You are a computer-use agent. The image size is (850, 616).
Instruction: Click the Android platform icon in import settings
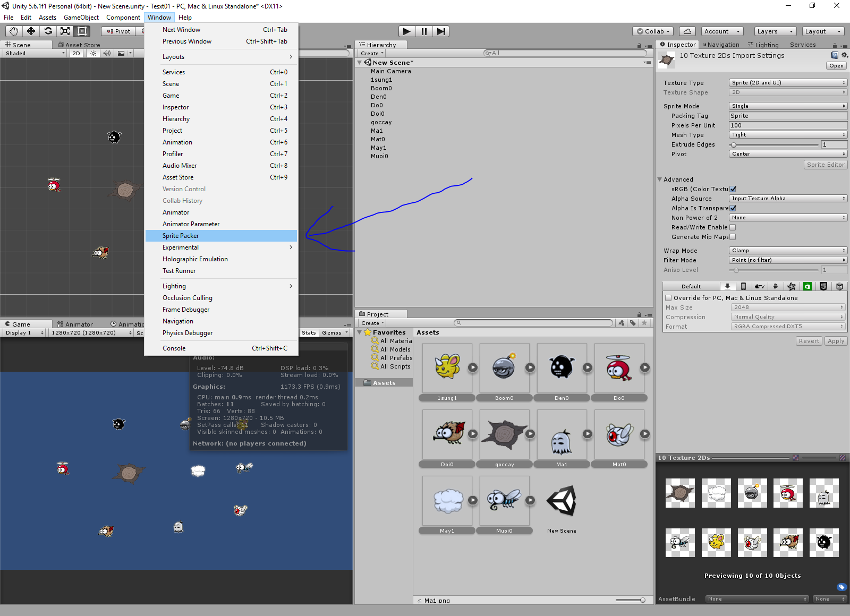(775, 286)
